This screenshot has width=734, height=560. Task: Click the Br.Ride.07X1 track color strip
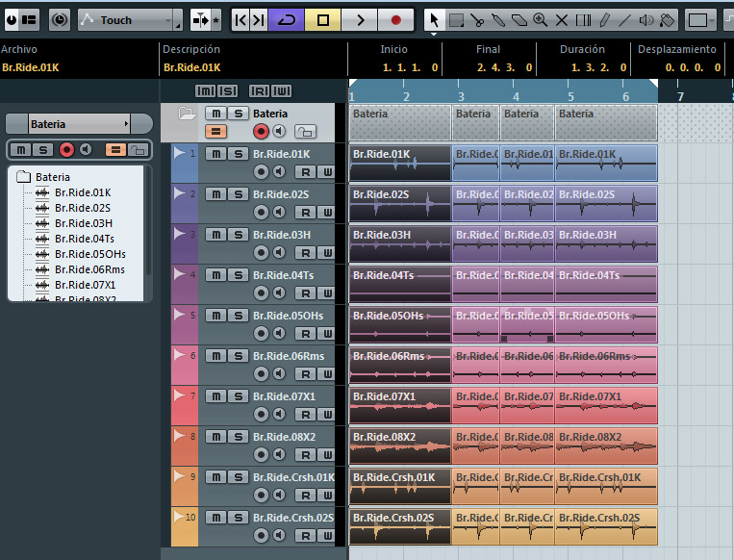[x=185, y=405]
